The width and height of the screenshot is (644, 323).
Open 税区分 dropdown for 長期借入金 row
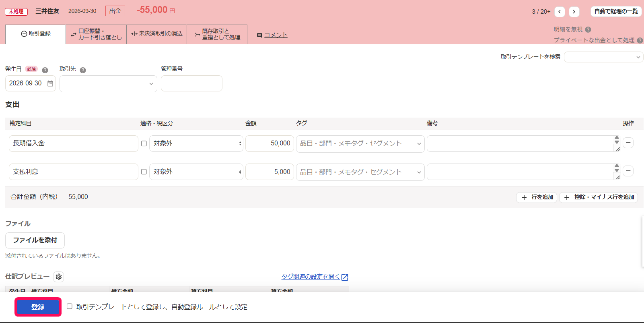(x=196, y=143)
